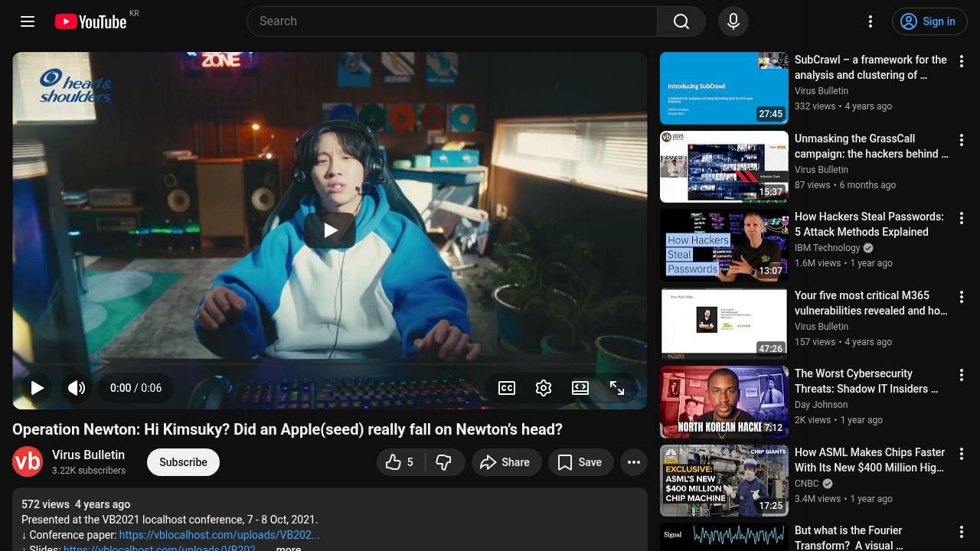
Task: Click the 0:00 / 0:06 time display
Action: pos(136,388)
